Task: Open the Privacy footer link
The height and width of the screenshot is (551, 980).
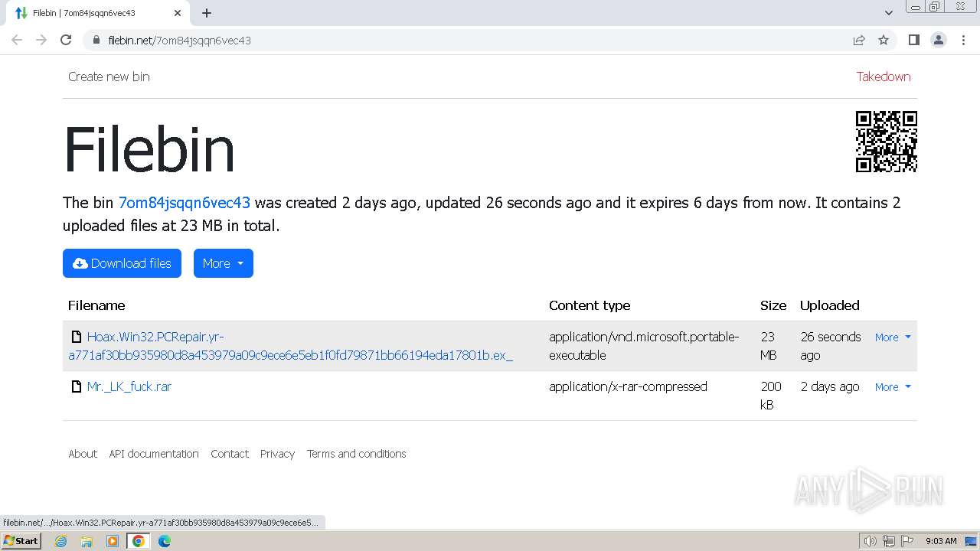Action: coord(277,454)
